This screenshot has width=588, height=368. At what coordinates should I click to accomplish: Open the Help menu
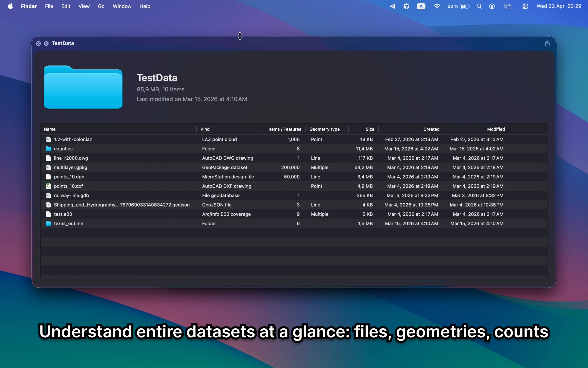pyautogui.click(x=145, y=6)
